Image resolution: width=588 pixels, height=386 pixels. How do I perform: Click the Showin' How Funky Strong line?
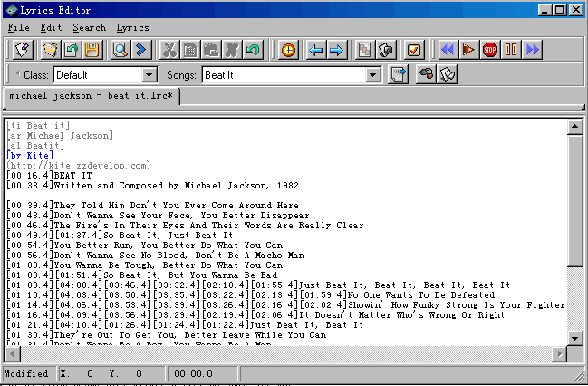point(285,305)
